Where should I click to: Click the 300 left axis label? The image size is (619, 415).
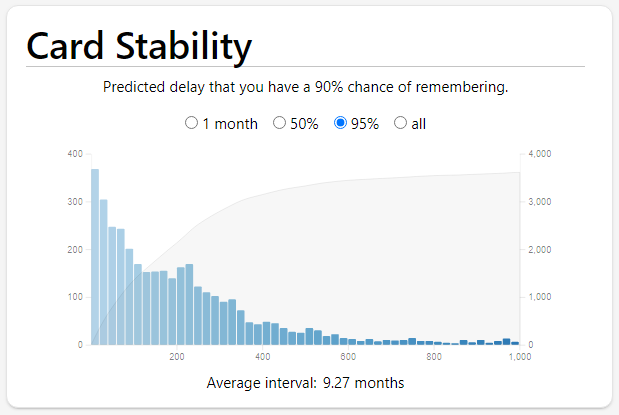pos(75,202)
